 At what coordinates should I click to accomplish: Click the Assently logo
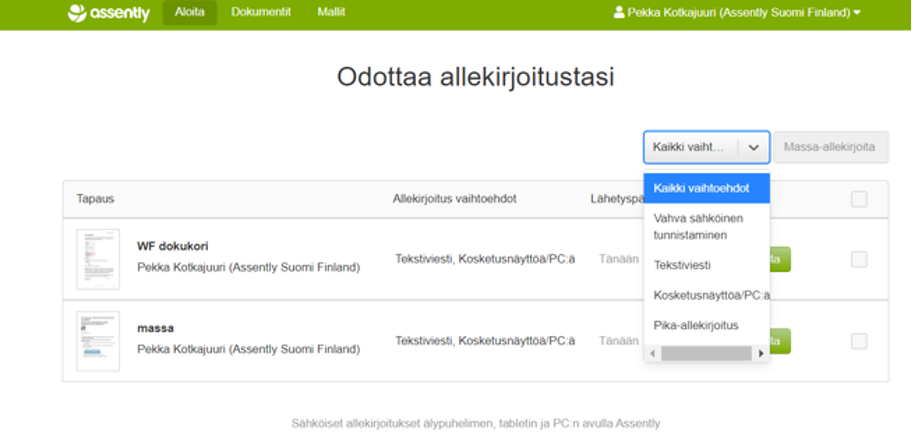point(109,13)
